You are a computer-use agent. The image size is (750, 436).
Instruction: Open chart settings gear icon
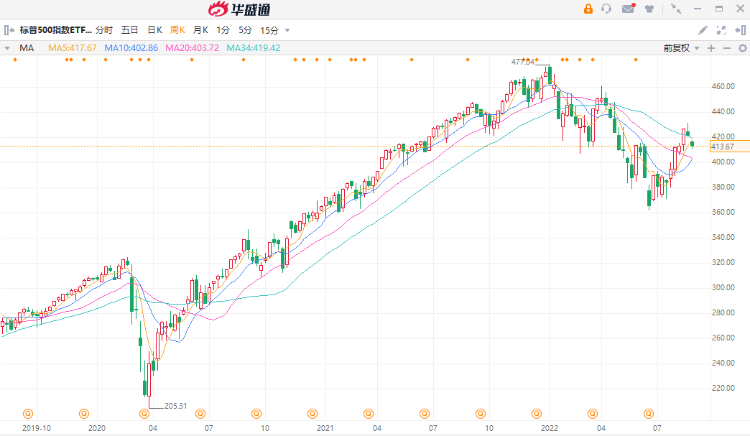(740, 47)
